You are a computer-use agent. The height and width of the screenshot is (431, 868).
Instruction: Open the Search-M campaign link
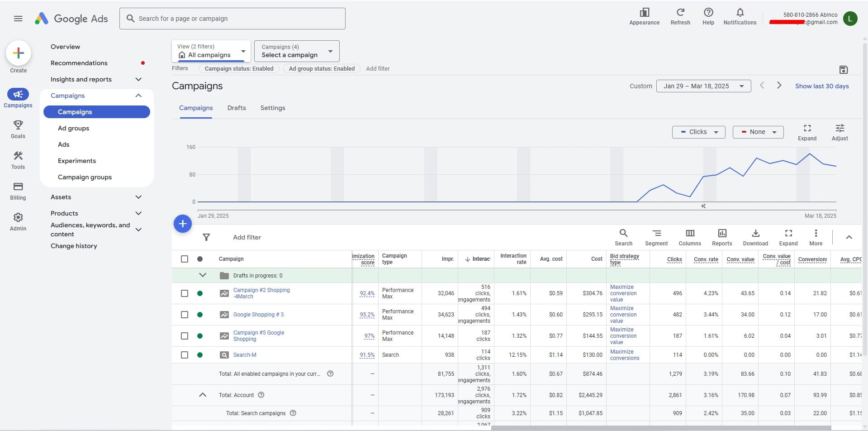coord(245,355)
